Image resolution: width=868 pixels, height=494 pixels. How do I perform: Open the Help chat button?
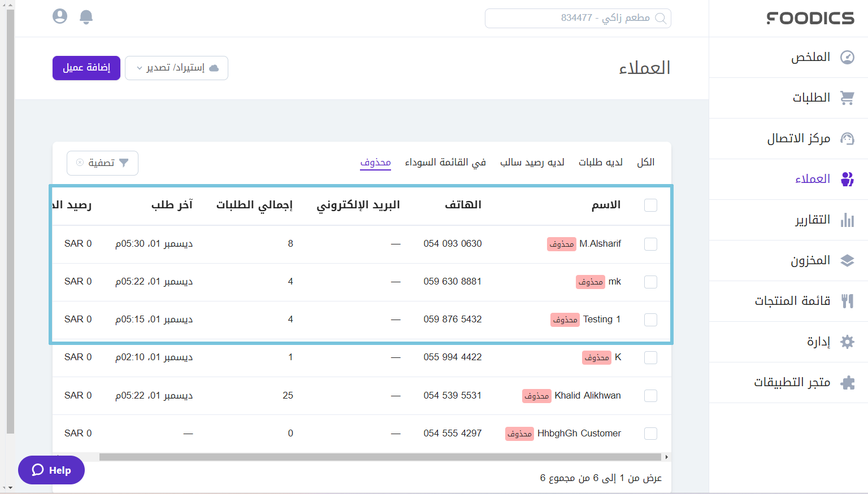pyautogui.click(x=51, y=470)
